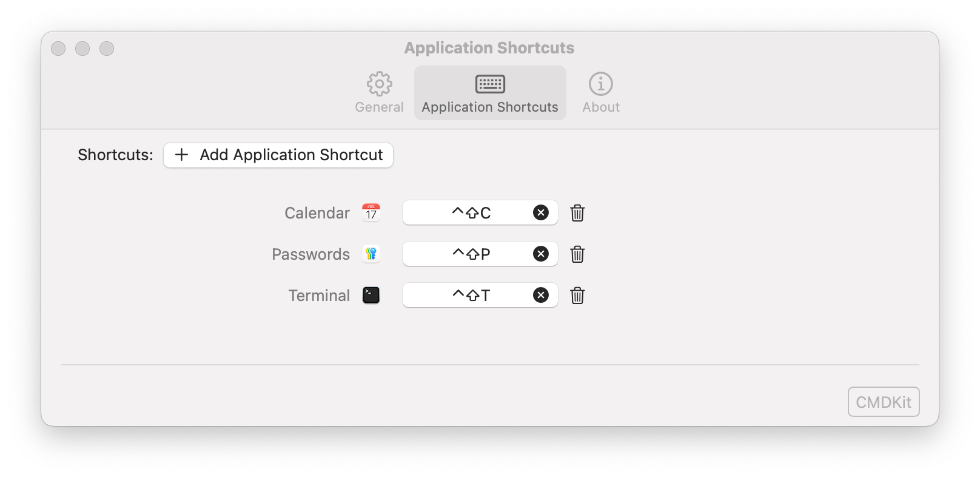Edit the Terminal shortcut recorder field

[471, 296]
